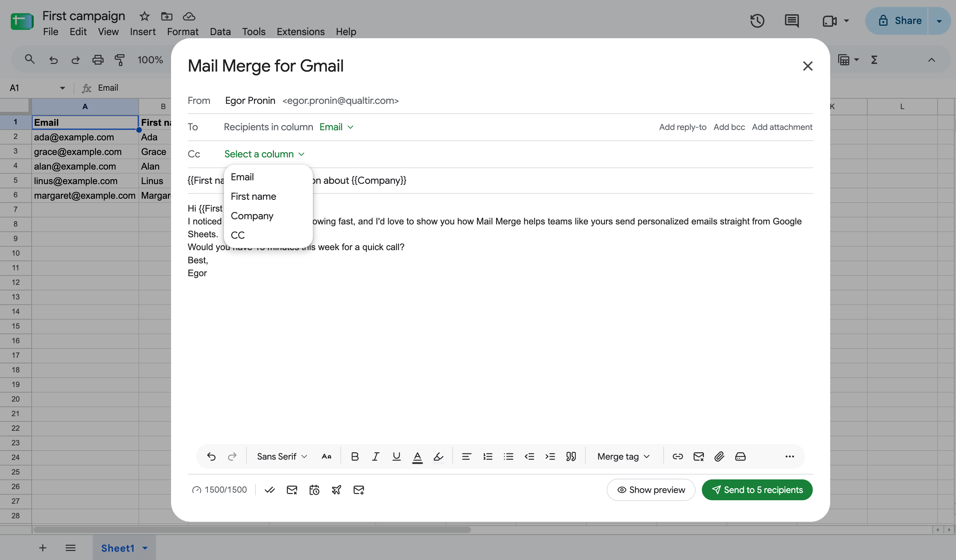Click the Share dropdown arrow in Sheets

[x=939, y=21]
